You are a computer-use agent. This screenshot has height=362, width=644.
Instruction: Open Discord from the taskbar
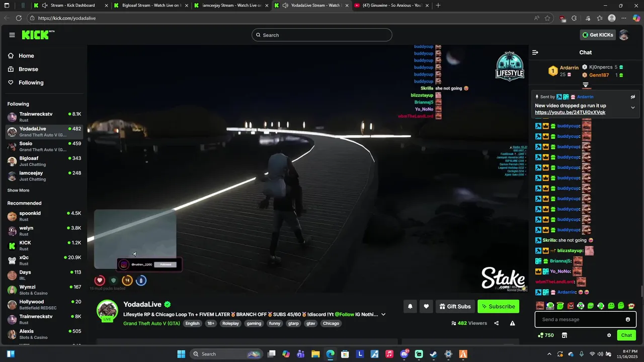tap(404, 354)
